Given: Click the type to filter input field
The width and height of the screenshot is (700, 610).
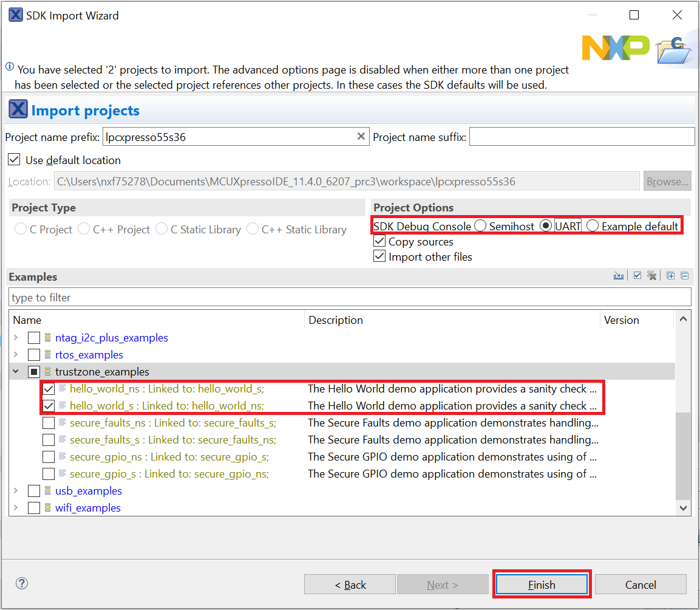Looking at the screenshot, I should pyautogui.click(x=350, y=298).
